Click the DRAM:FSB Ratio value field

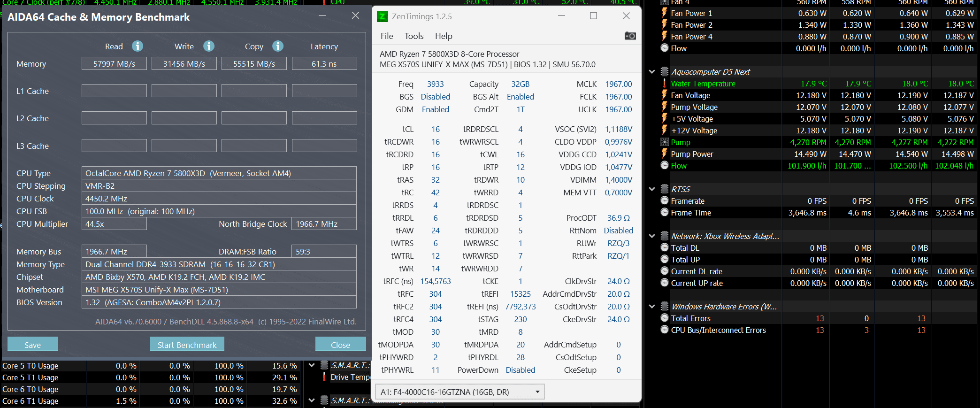[x=324, y=252]
